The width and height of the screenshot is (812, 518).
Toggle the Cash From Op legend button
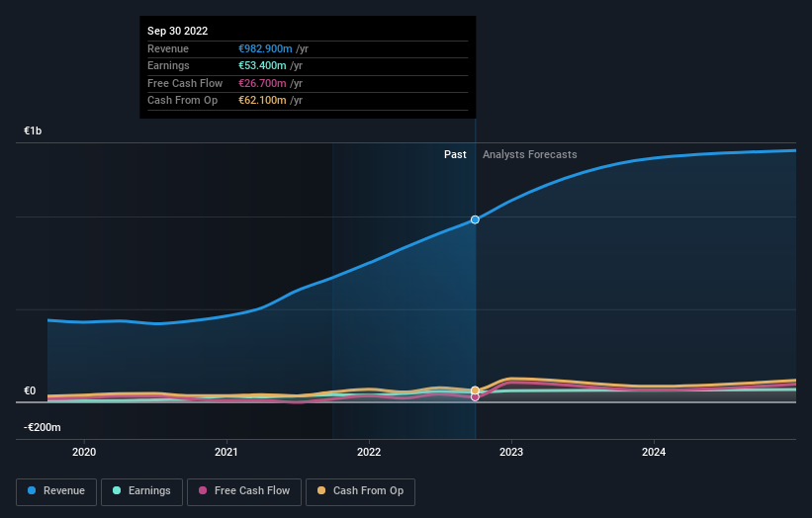pos(360,491)
